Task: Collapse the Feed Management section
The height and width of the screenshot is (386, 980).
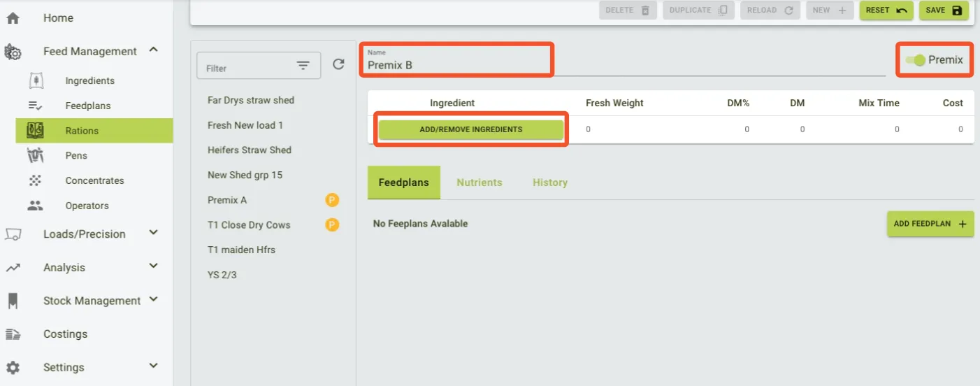Action: (x=154, y=50)
